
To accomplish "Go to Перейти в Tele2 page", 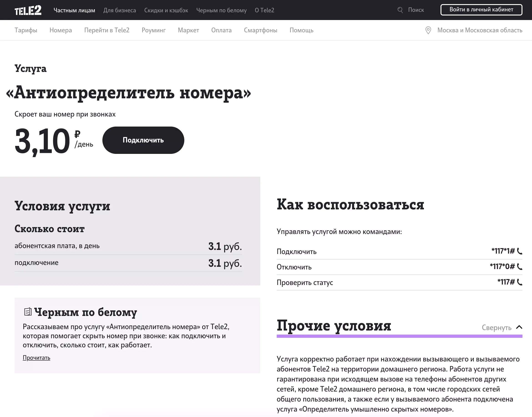I will click(x=107, y=30).
